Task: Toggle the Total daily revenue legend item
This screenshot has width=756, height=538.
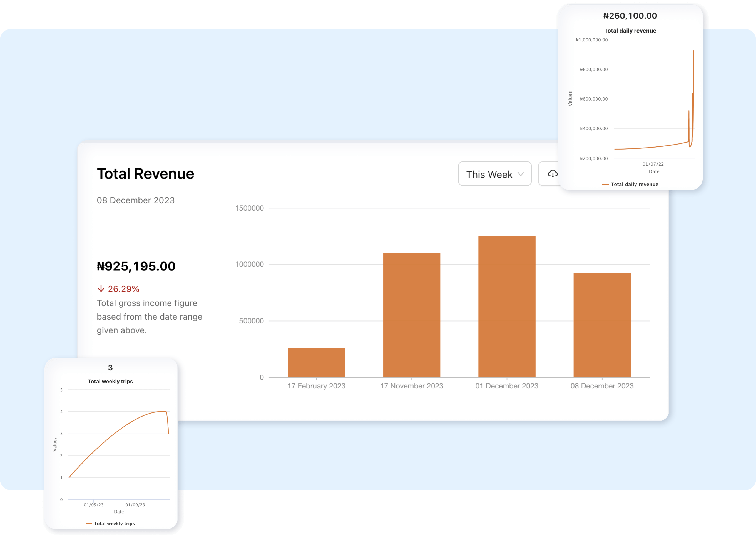Action: click(634, 184)
